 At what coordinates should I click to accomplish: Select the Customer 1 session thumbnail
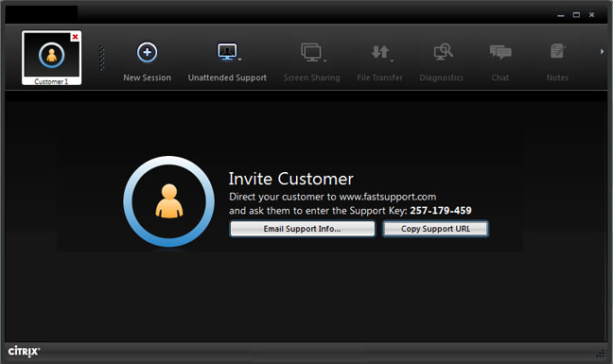point(52,58)
